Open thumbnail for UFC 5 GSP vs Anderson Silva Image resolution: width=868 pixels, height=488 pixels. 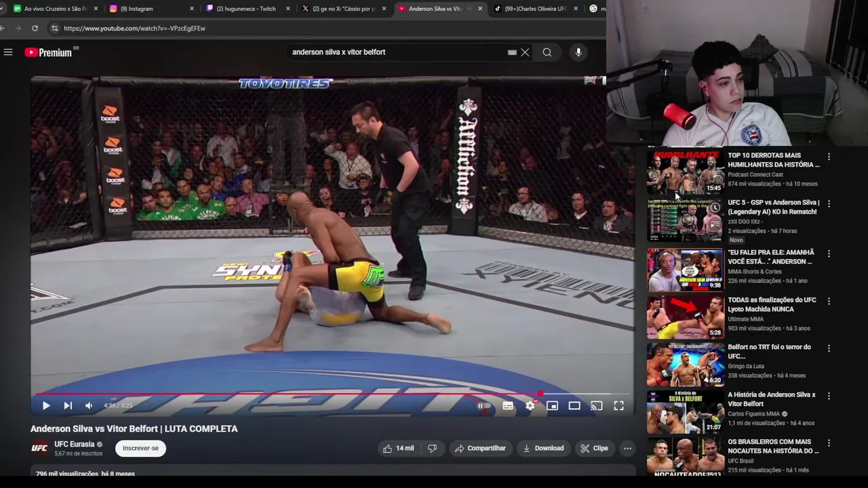tap(686, 220)
